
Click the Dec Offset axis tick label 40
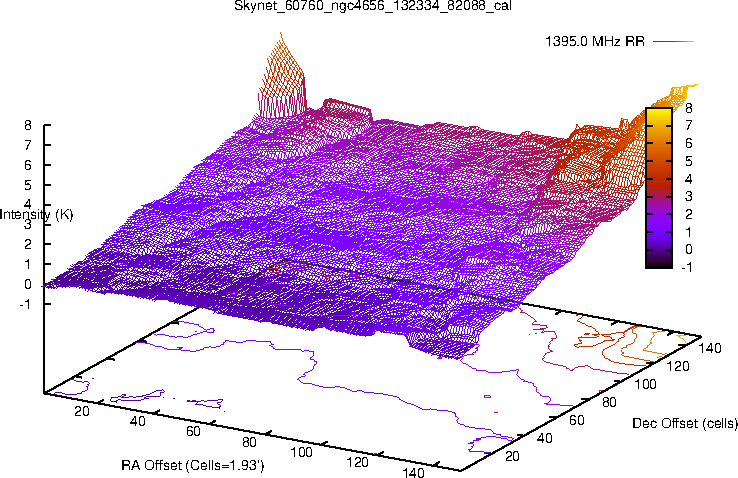[x=545, y=438]
